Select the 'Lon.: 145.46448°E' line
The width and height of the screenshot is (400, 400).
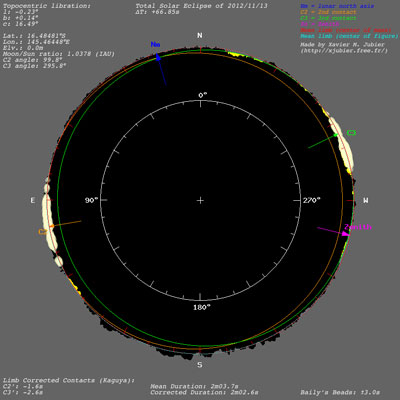tap(36, 42)
